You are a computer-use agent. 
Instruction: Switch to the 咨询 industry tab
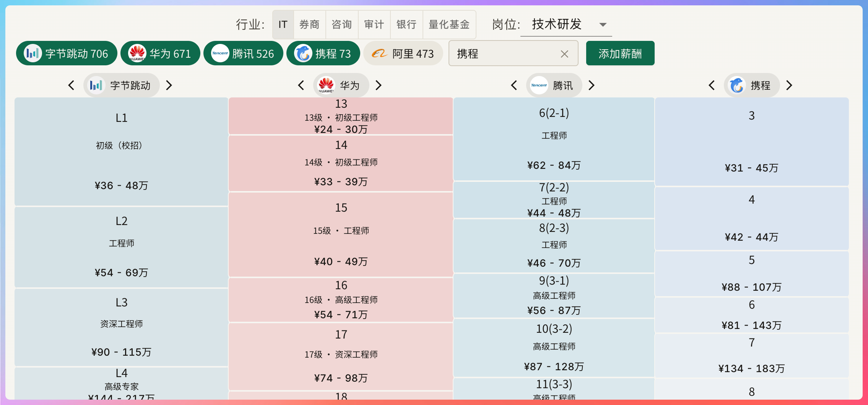coord(342,24)
